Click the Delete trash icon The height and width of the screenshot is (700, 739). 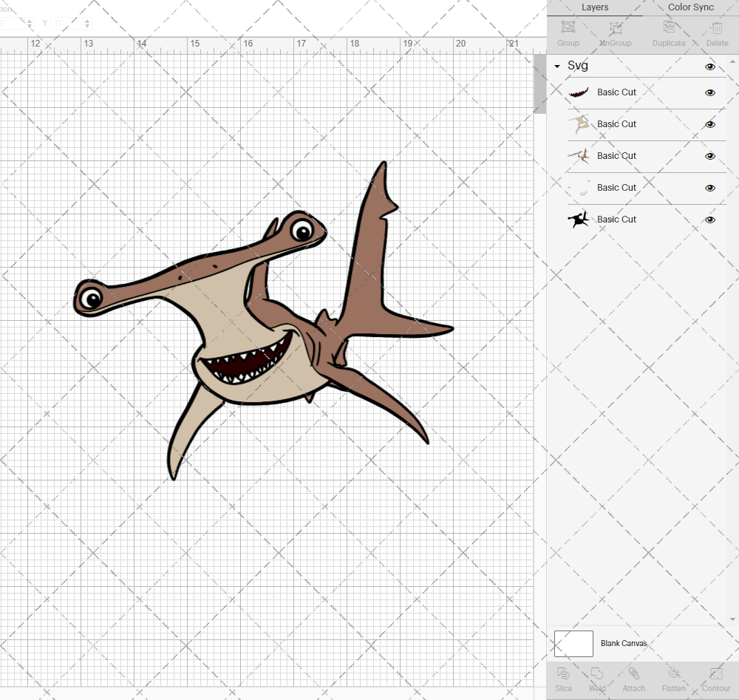click(x=717, y=28)
